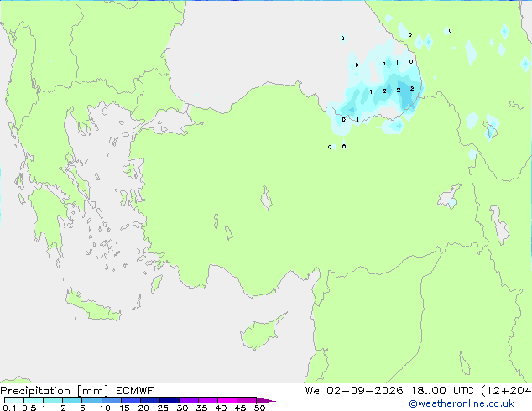Select the 2–5 mm legend color swatch

pyautogui.click(x=72, y=400)
